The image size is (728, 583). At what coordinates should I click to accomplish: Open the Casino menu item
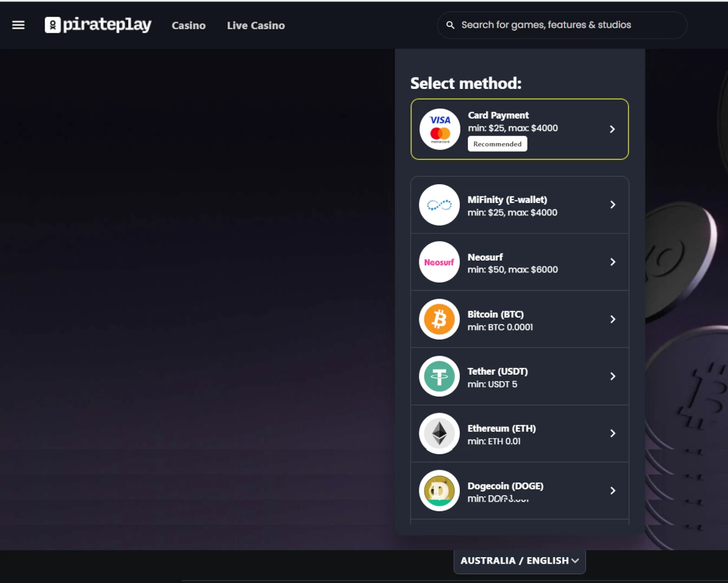click(188, 25)
